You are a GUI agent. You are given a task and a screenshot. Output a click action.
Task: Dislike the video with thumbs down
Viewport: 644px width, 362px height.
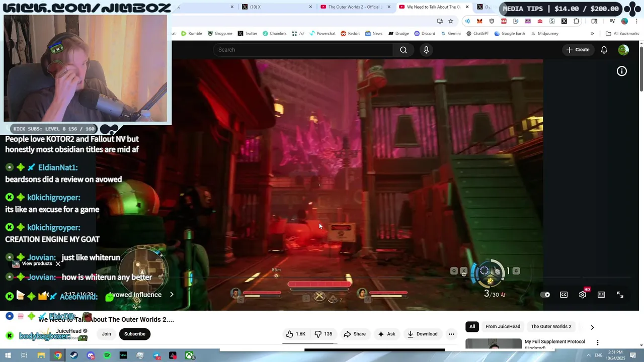pyautogui.click(x=324, y=334)
